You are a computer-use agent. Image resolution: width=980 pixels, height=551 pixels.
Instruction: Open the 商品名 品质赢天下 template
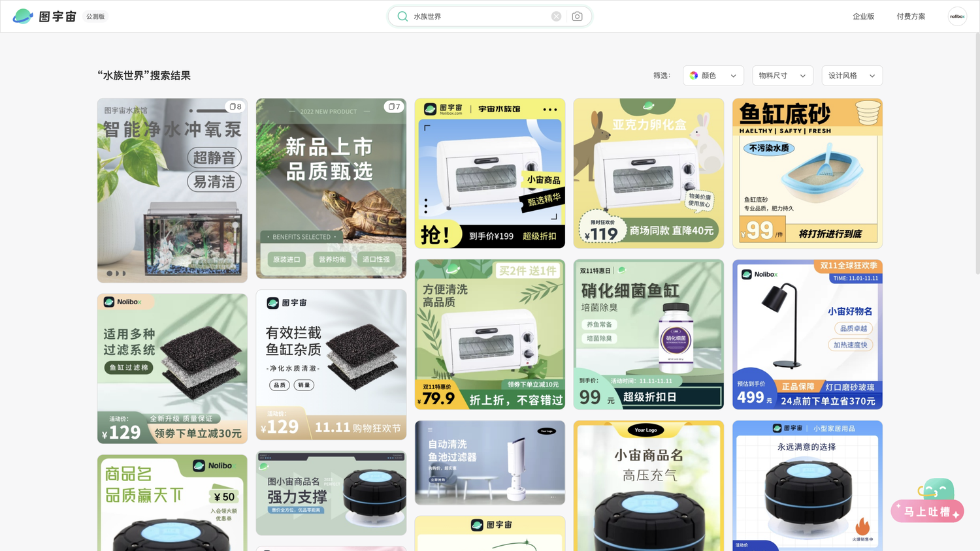click(172, 503)
